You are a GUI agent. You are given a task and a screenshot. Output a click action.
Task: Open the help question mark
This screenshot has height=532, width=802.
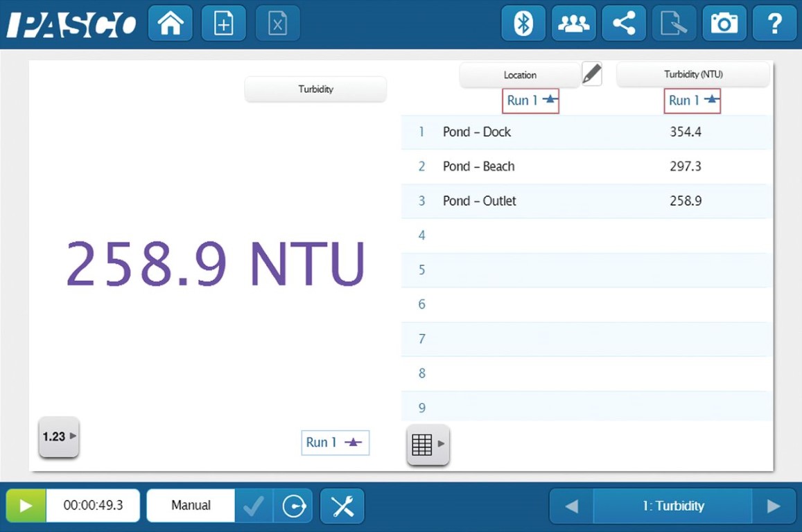(774, 24)
